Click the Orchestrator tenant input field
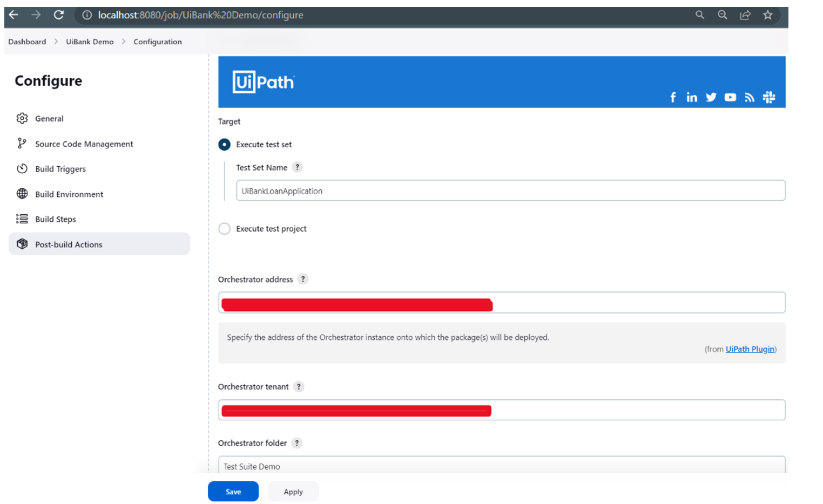This screenshot has width=823, height=504. click(502, 410)
